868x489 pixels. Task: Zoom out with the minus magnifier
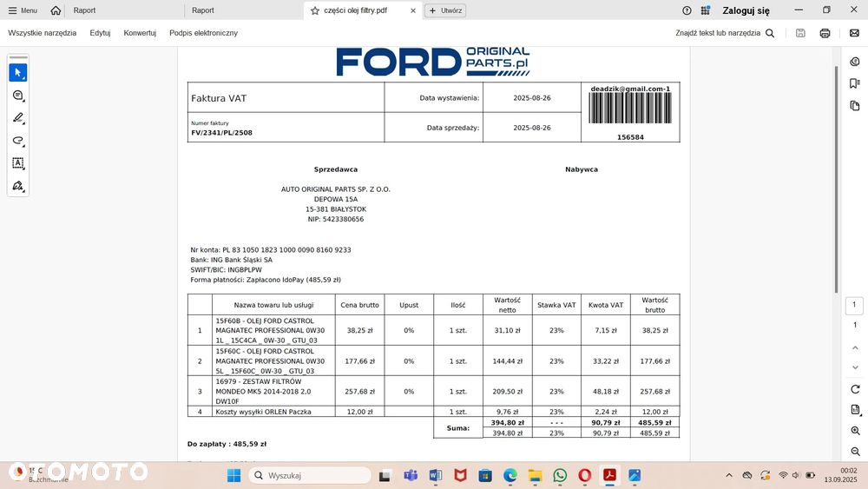(x=855, y=452)
